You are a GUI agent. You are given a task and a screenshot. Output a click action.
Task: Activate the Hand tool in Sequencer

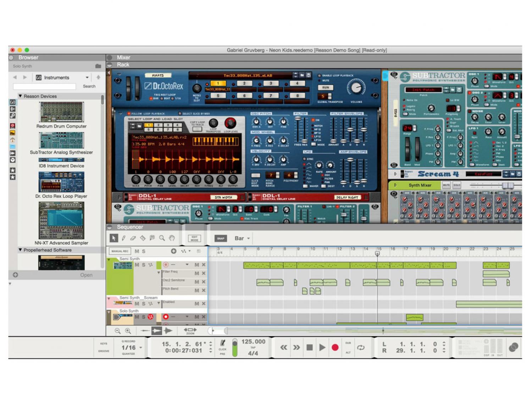pyautogui.click(x=172, y=238)
